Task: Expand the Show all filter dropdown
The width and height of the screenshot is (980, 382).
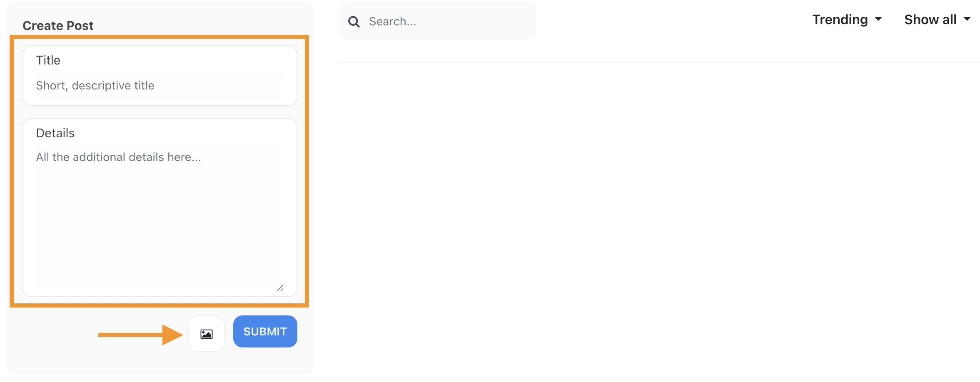Action: click(x=938, y=20)
